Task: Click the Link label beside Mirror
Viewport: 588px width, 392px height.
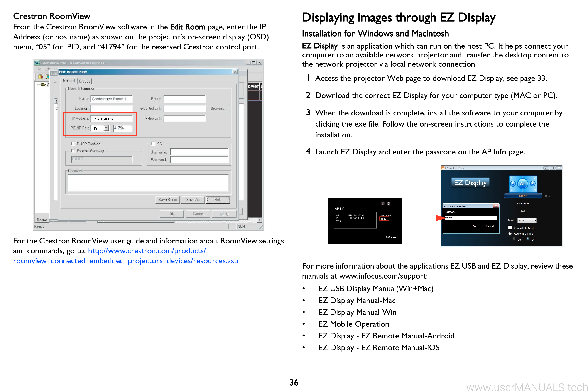Action: (547, 196)
